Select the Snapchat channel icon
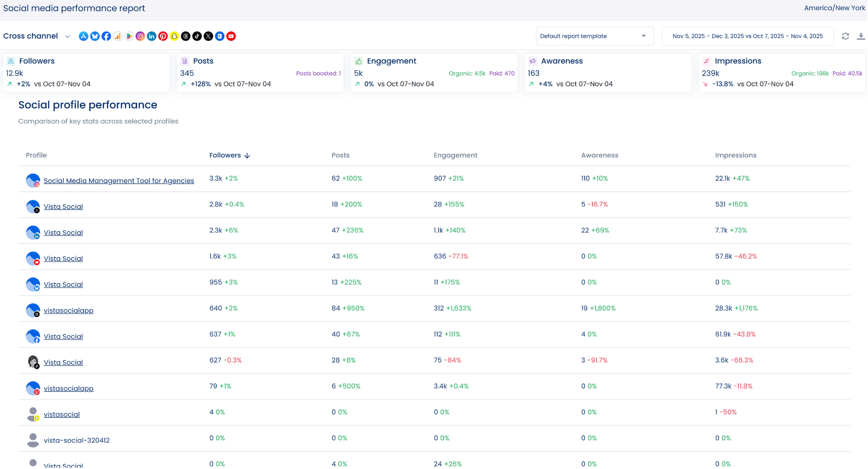The height and width of the screenshot is (469, 868). click(174, 36)
